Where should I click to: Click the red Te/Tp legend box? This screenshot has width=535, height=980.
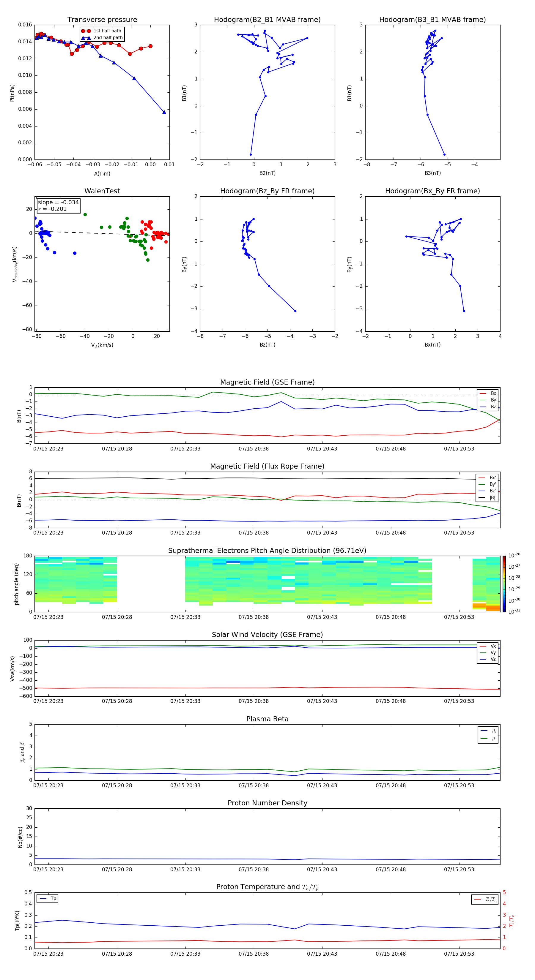485,900
